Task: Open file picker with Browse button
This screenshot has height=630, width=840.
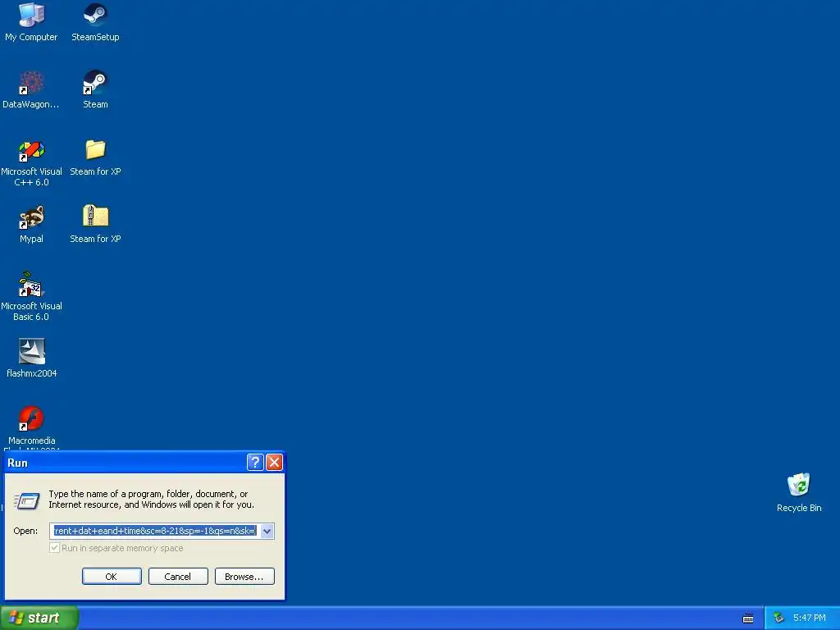Action: (244, 577)
